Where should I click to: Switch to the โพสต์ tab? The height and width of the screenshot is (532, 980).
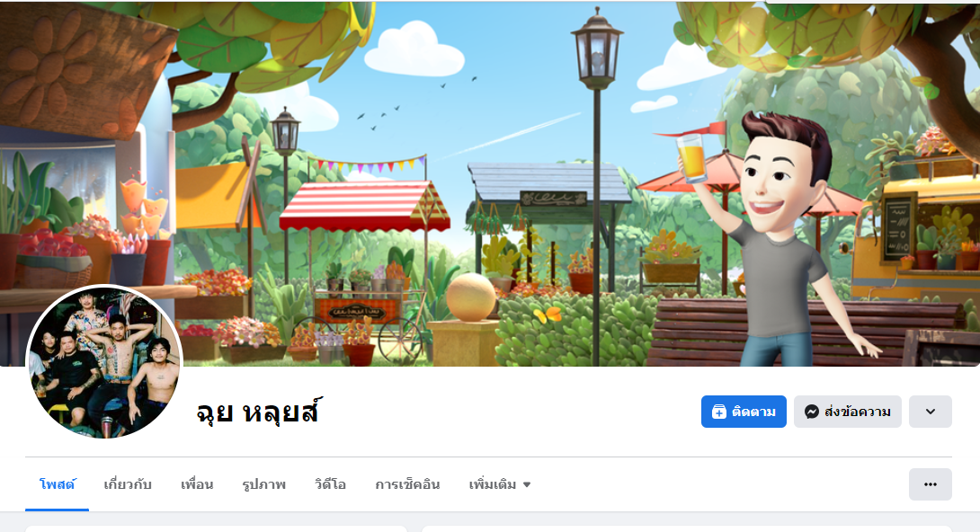57,484
